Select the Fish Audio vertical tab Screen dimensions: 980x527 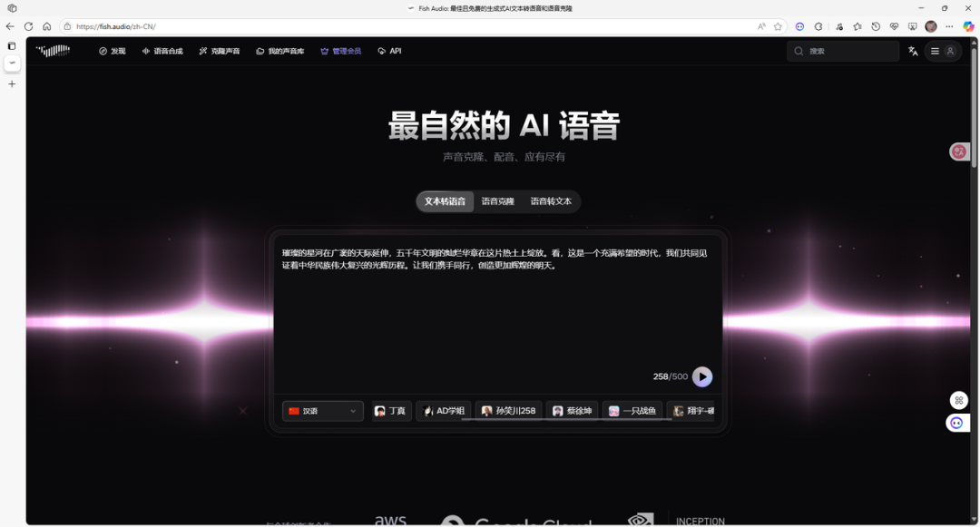pyautogui.click(x=12, y=63)
